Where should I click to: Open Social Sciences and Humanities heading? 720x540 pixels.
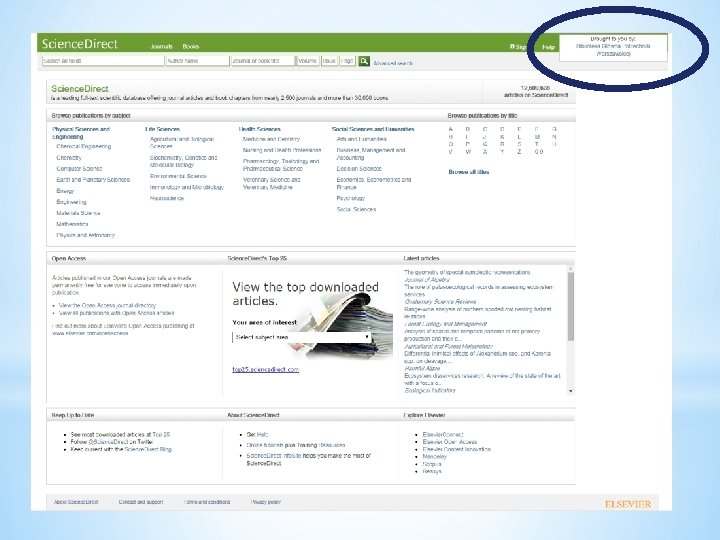click(373, 129)
